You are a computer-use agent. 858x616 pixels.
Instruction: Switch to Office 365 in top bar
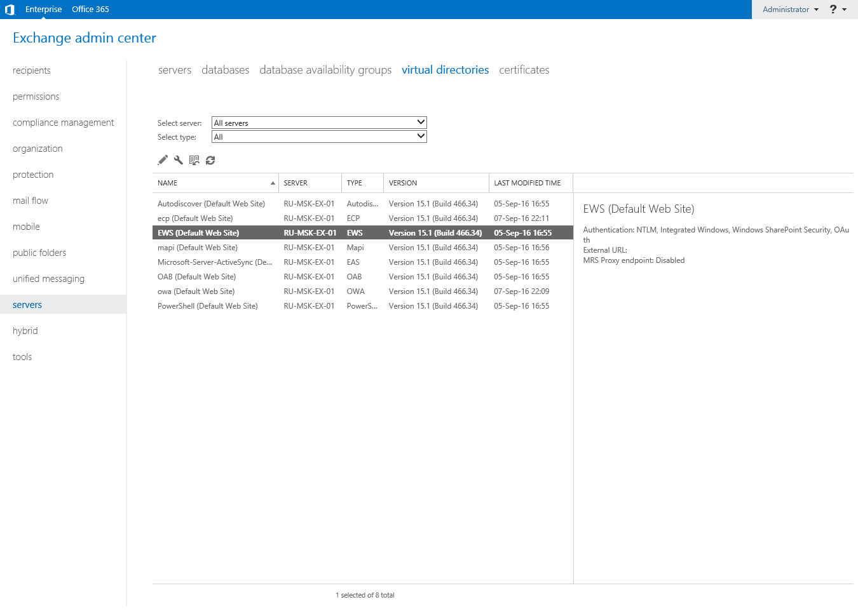click(x=90, y=10)
